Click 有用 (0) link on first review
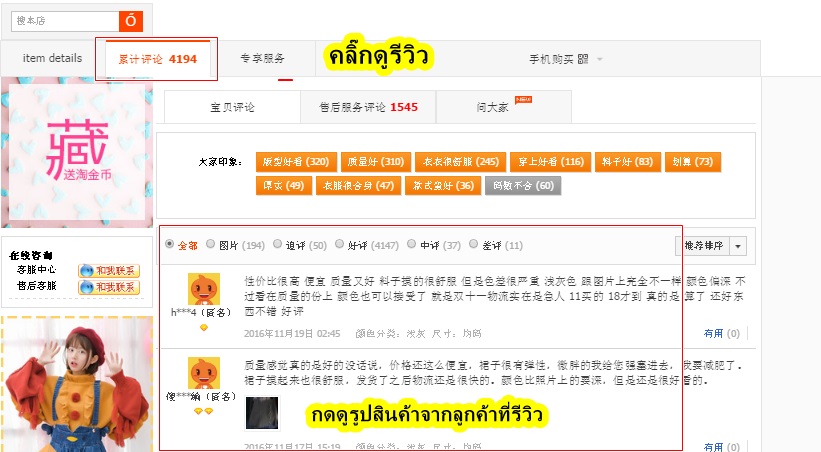Viewport: 821px width, 452px height. (x=722, y=333)
